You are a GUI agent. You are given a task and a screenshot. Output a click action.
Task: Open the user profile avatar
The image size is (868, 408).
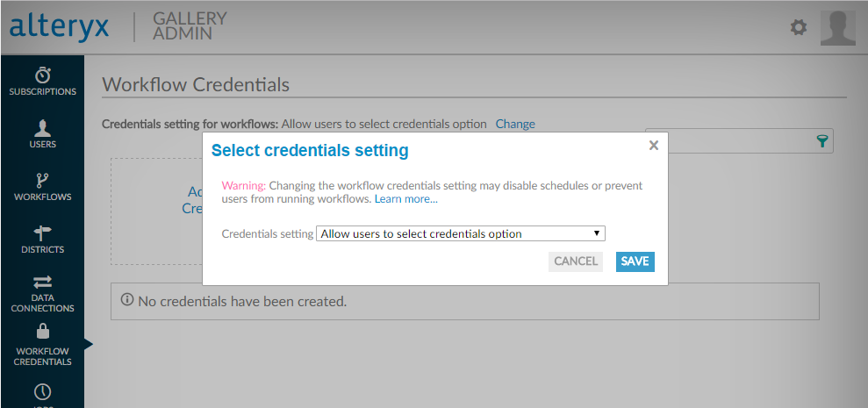[837, 28]
